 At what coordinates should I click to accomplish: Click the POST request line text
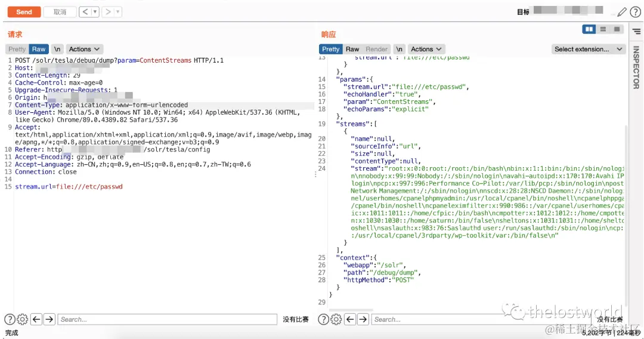(119, 60)
